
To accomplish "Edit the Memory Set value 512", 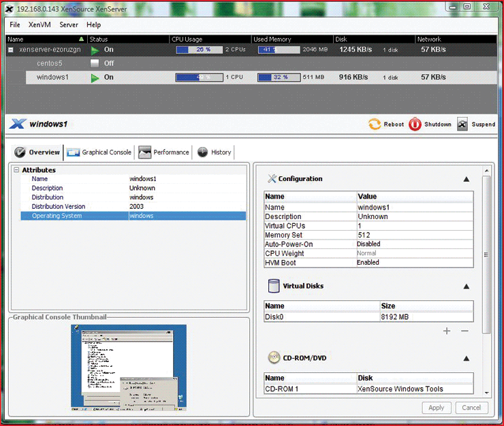I will pyautogui.click(x=415, y=235).
